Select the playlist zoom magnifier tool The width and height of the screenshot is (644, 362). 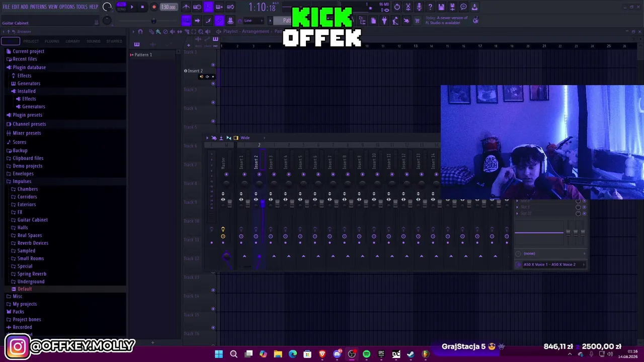[200, 32]
